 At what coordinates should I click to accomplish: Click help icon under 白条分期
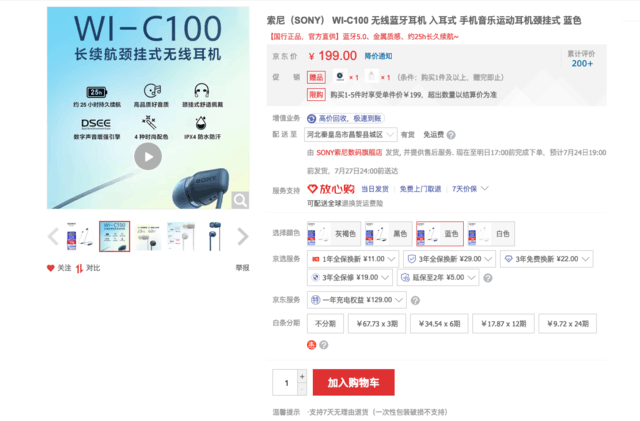(324, 345)
